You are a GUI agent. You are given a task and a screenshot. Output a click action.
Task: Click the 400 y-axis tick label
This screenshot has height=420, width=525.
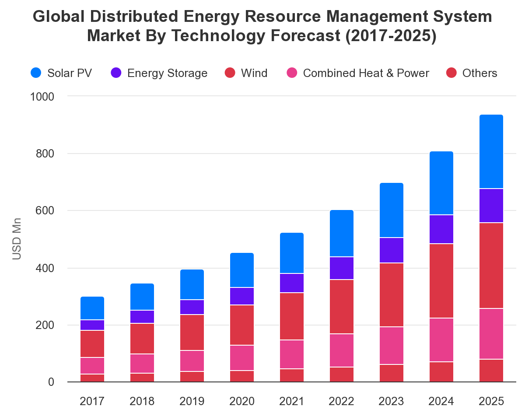coord(45,268)
